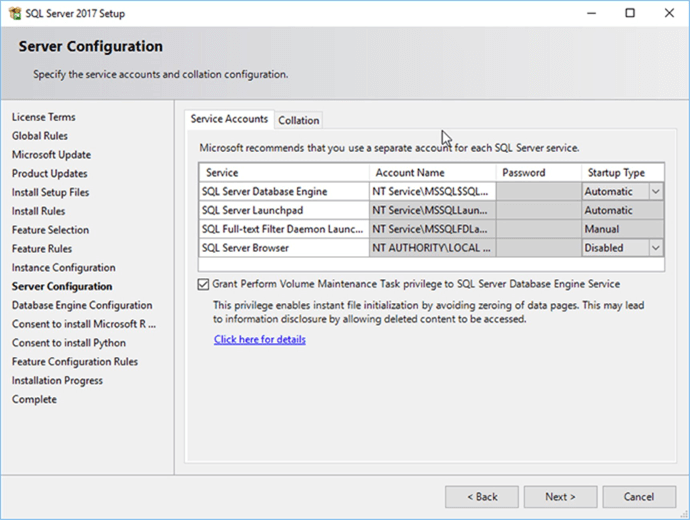The height and width of the screenshot is (520, 690).
Task: Select the Service Accounts tab
Action: (230, 119)
